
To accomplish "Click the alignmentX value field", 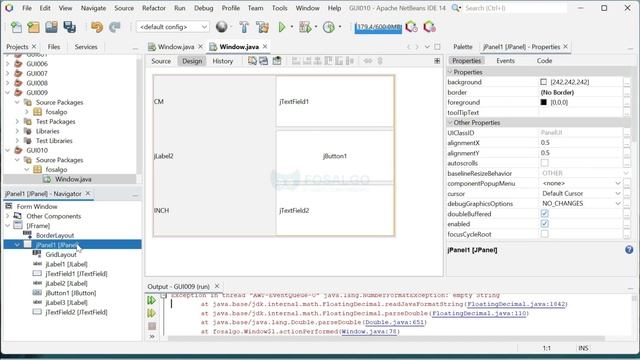I will pos(581,142).
